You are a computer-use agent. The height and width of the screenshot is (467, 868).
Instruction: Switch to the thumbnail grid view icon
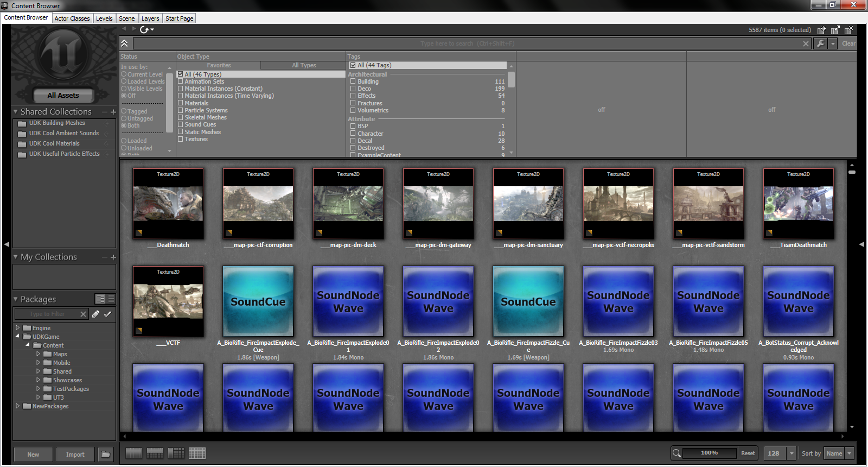point(197,453)
